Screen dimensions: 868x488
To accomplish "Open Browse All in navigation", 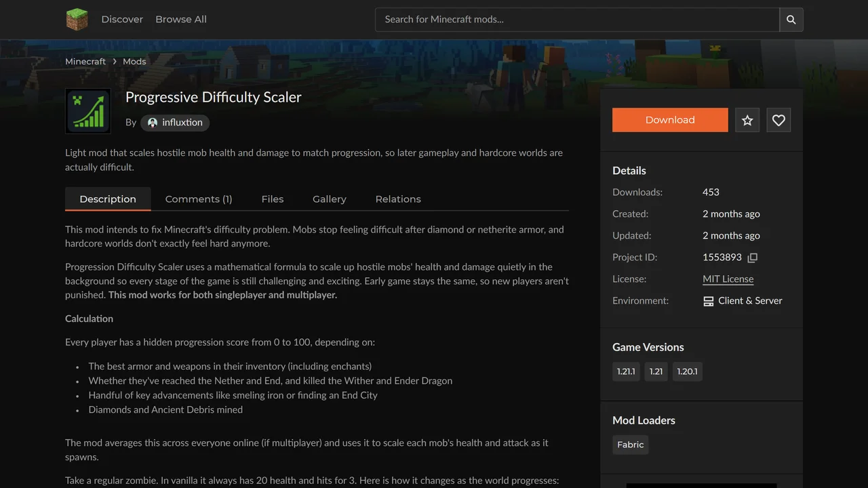I will point(181,20).
